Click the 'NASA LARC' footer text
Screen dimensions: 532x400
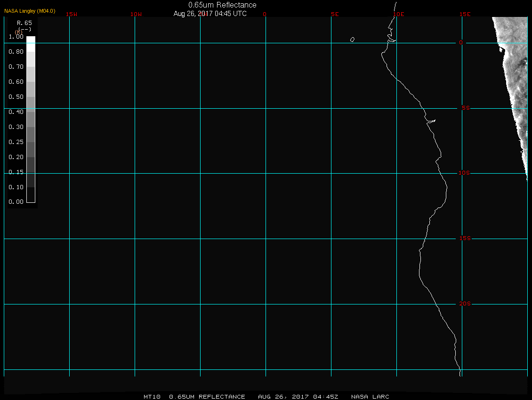(x=370, y=397)
